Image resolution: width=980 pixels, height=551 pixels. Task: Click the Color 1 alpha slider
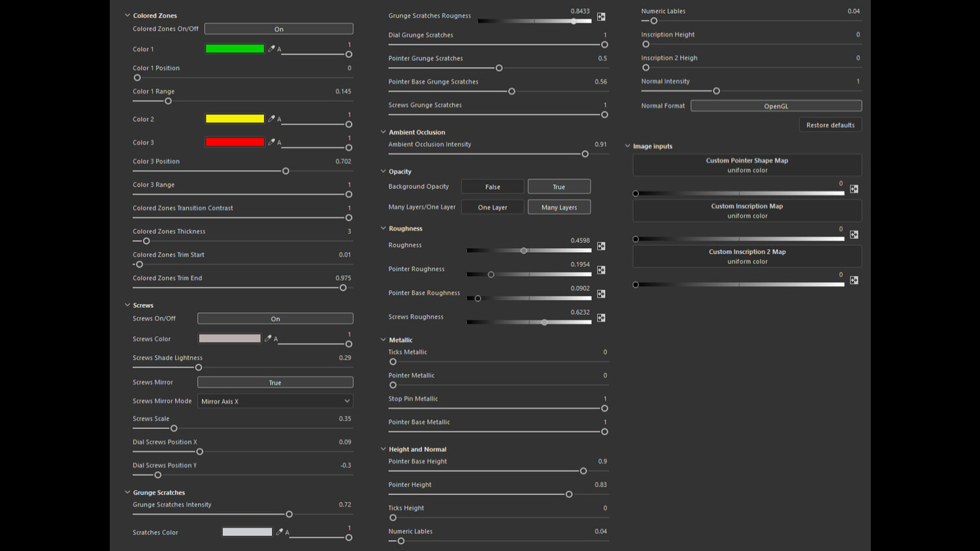pos(316,54)
